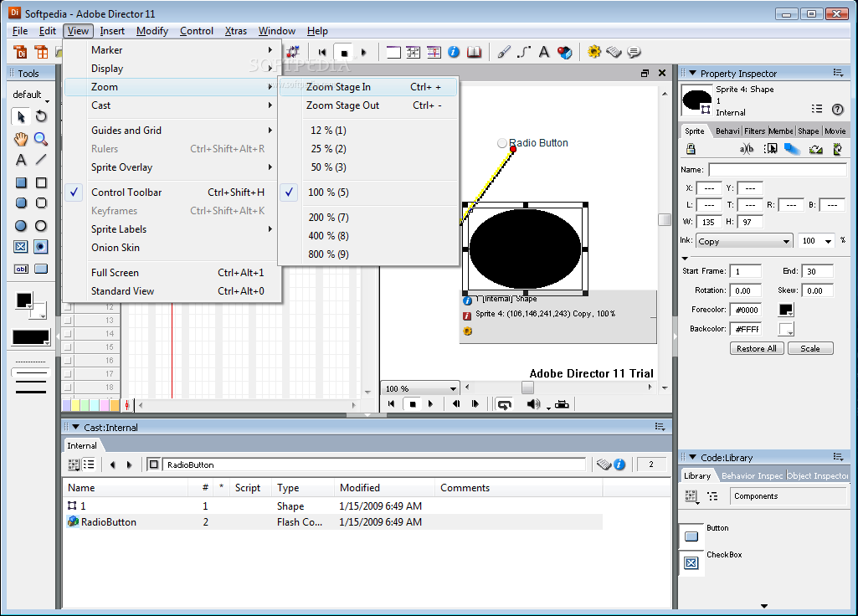858x616 pixels.
Task: Expand the Guides and Grid submenu
Action: click(x=172, y=131)
